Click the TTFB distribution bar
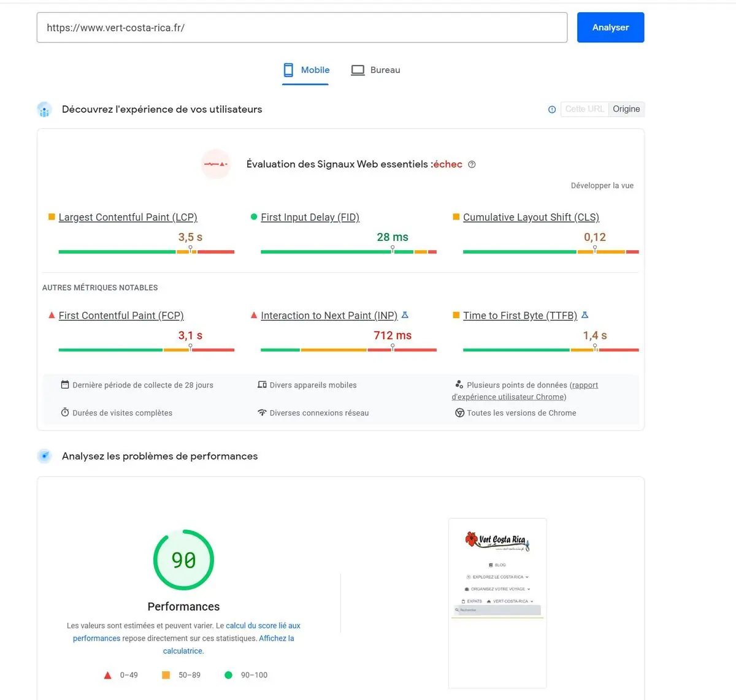The width and height of the screenshot is (736, 700). 551,349
